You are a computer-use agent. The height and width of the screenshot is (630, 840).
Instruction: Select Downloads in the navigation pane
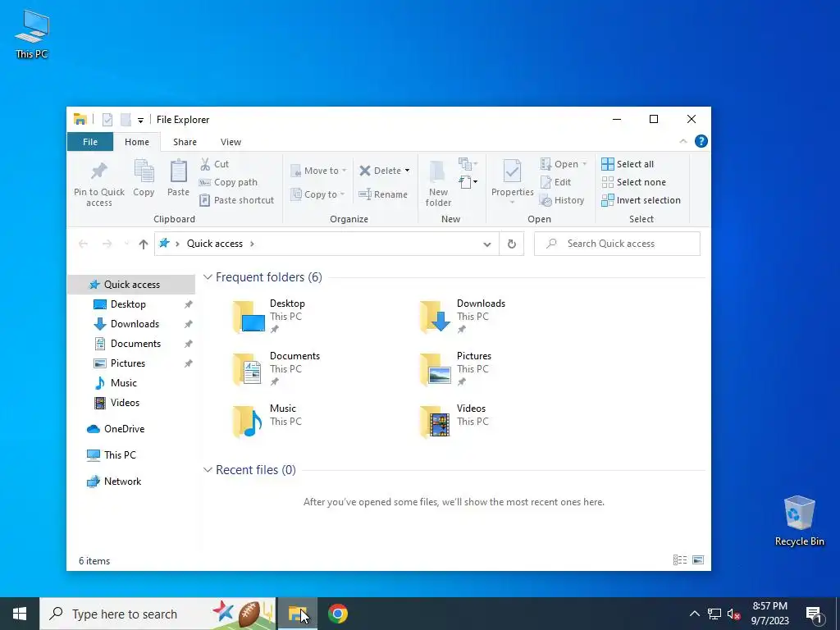(x=135, y=324)
